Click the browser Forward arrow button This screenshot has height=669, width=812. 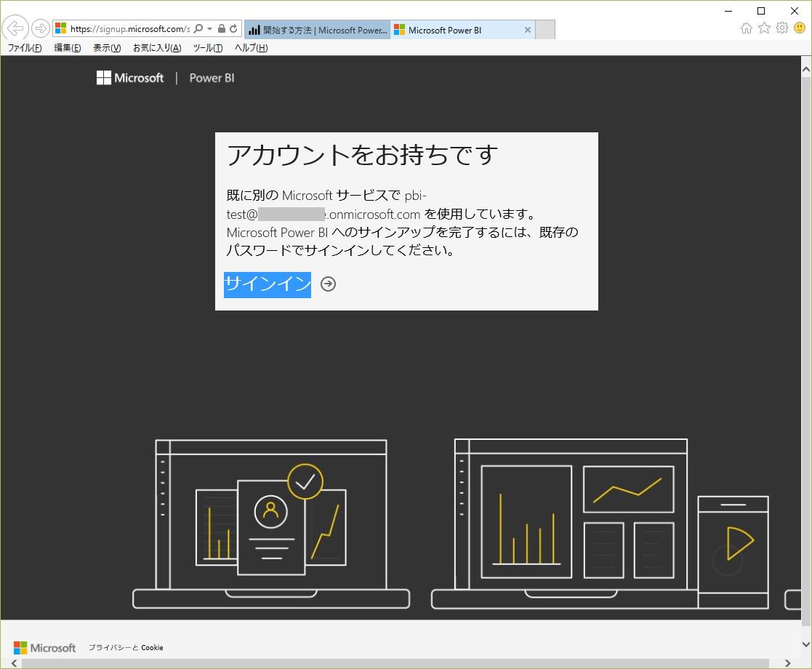pos(41,28)
